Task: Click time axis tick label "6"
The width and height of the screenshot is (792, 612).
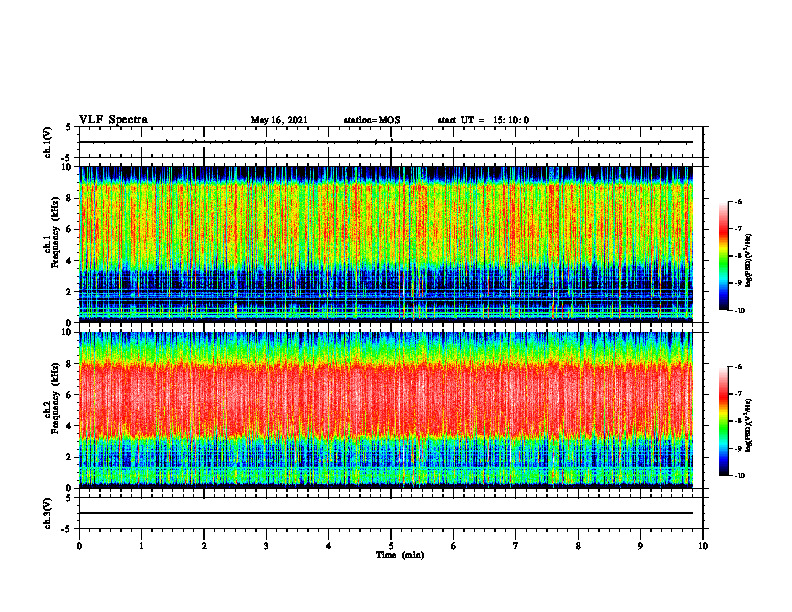Action: pyautogui.click(x=454, y=546)
